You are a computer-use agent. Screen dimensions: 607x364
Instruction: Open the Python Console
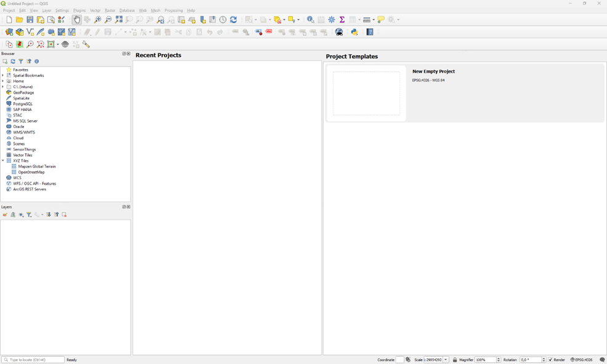coord(354,32)
